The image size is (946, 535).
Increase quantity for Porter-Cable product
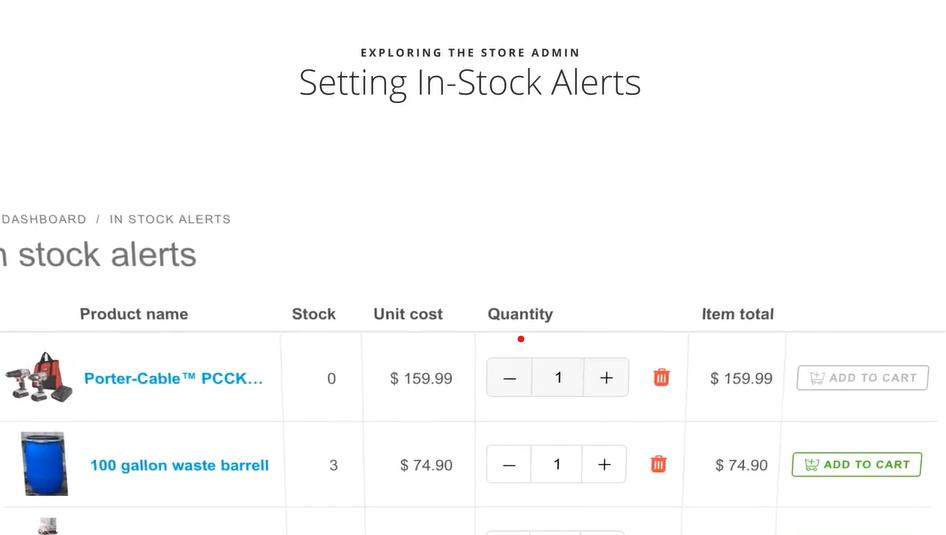coord(606,378)
